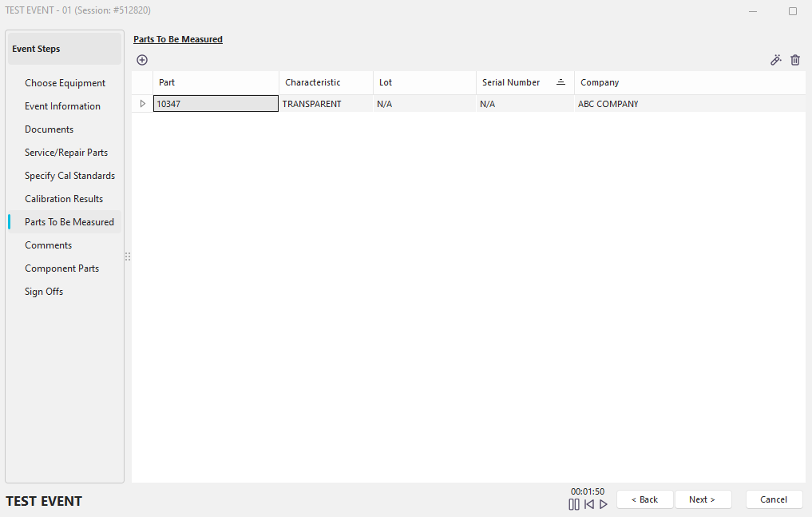The height and width of the screenshot is (517, 812).
Task: Sort by the Characteristic column header
Action: tap(313, 82)
